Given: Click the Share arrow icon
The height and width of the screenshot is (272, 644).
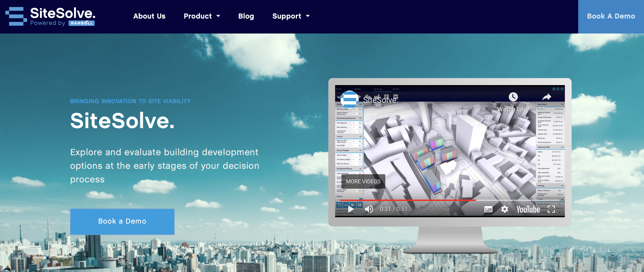Looking at the screenshot, I should (x=547, y=97).
